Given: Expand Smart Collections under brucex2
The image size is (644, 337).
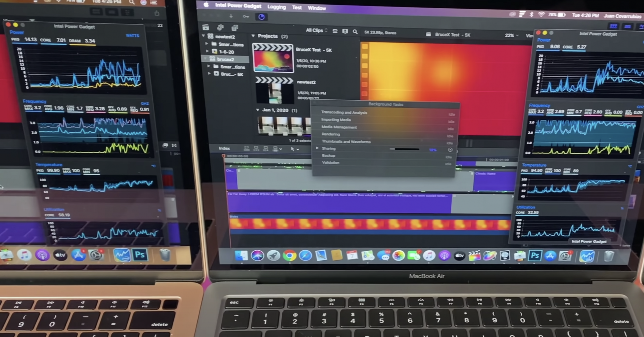Looking at the screenshot, I should (209, 66).
